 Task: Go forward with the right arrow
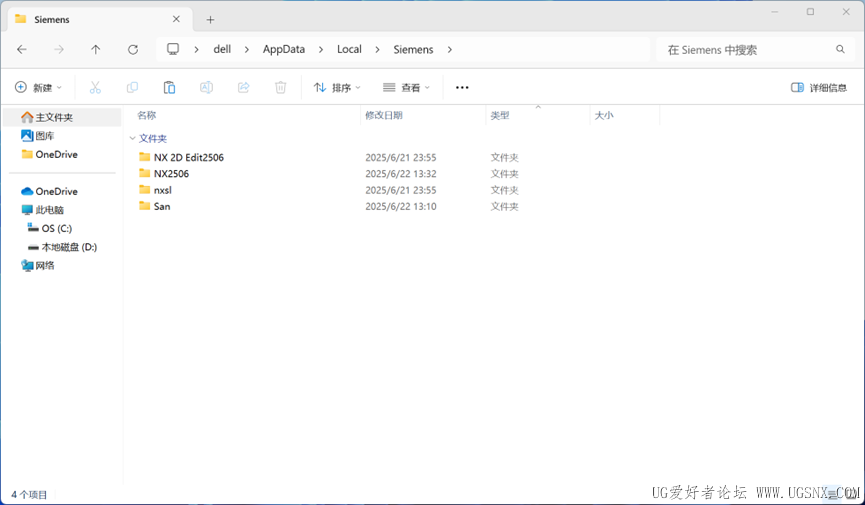[x=58, y=50]
